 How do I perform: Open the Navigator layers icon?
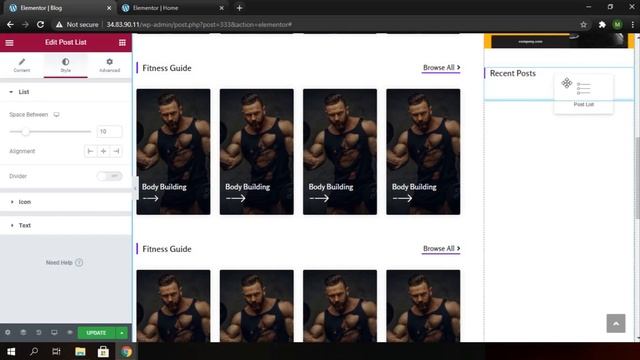(23, 333)
